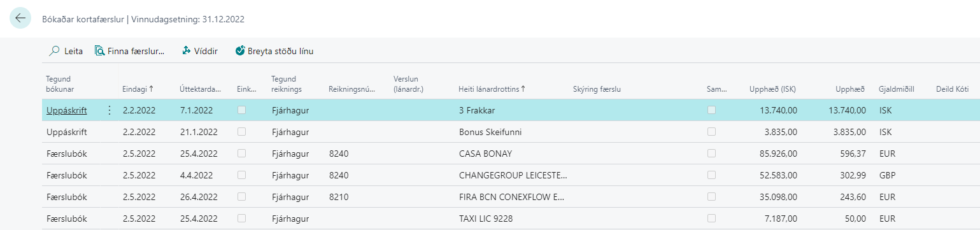The image size is (980, 230).
Task: Toggle Sam checkbox for Bonus Skeifunni row
Action: point(711,132)
